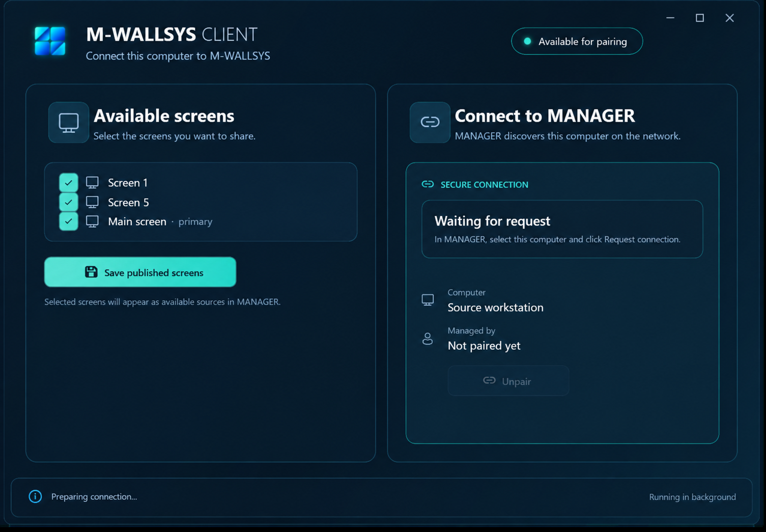Viewport: 766px width, 532px height.
Task: Click the request connection instruction text
Action: coord(557,239)
